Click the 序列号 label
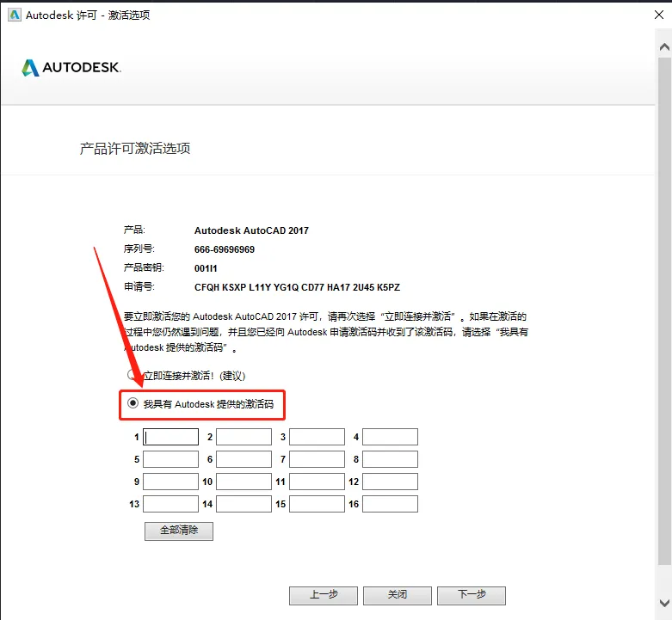 [139, 249]
